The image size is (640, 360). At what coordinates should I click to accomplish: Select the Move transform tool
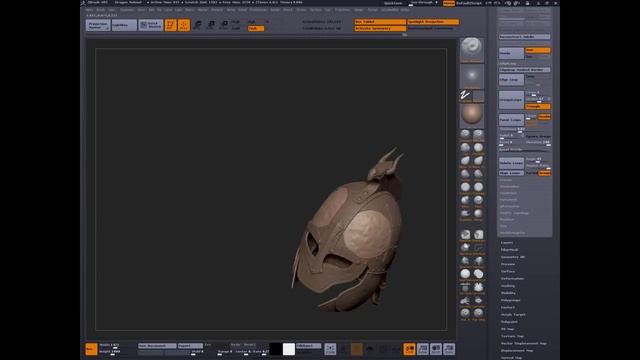pos(197,25)
